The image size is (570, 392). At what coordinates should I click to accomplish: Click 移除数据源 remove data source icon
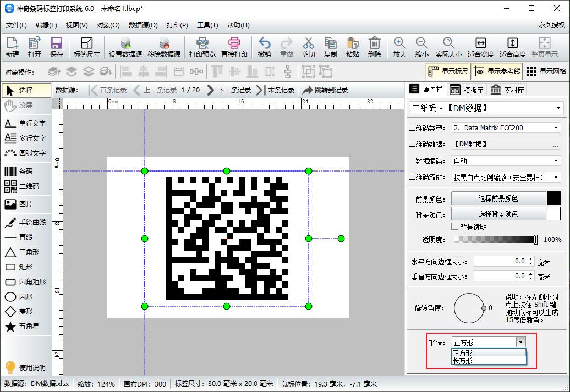pyautogui.click(x=164, y=47)
